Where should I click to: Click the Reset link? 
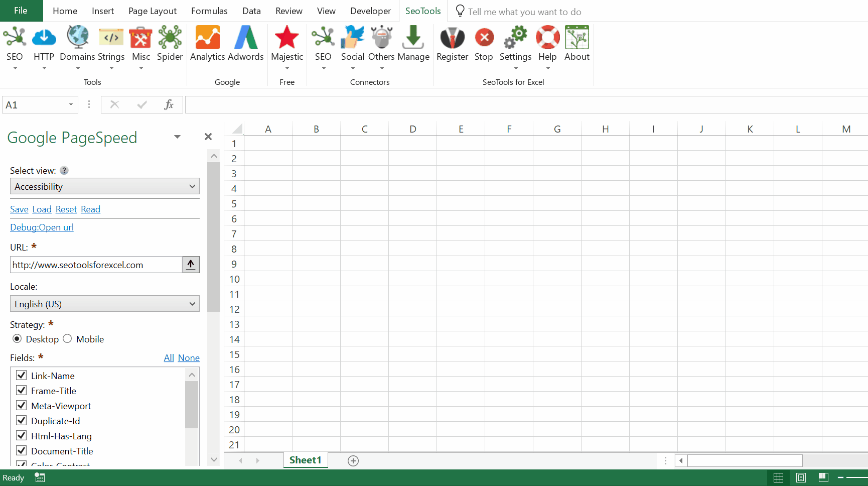point(66,209)
